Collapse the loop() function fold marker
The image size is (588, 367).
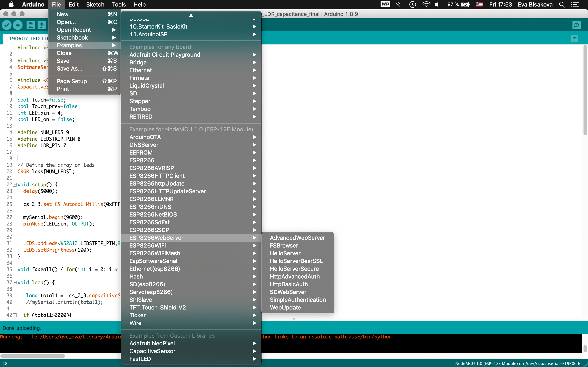coord(15,283)
